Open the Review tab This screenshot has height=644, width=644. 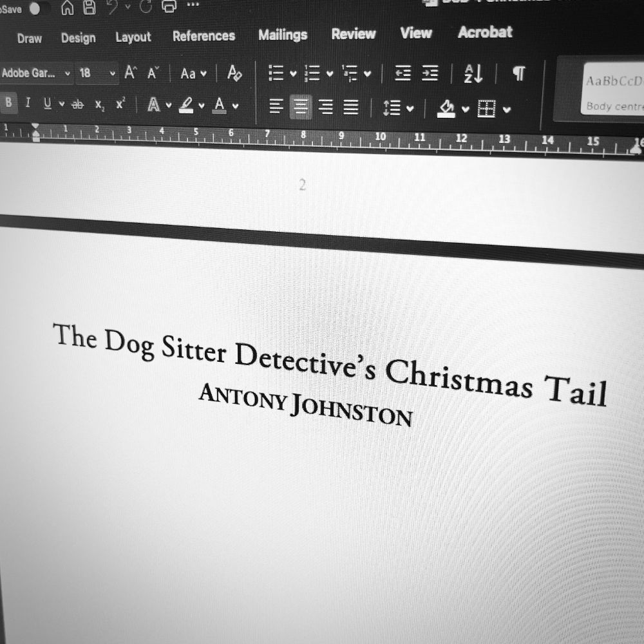click(353, 33)
